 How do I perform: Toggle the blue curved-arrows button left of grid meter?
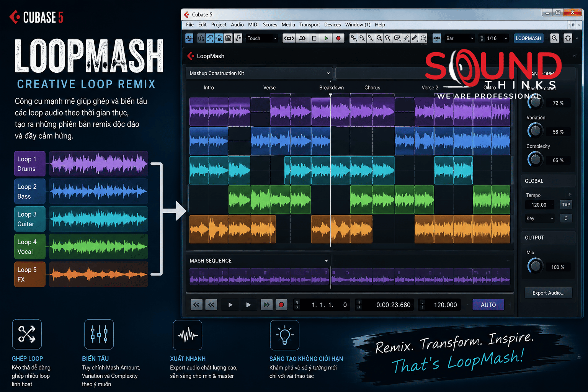pyautogui.click(x=219, y=38)
